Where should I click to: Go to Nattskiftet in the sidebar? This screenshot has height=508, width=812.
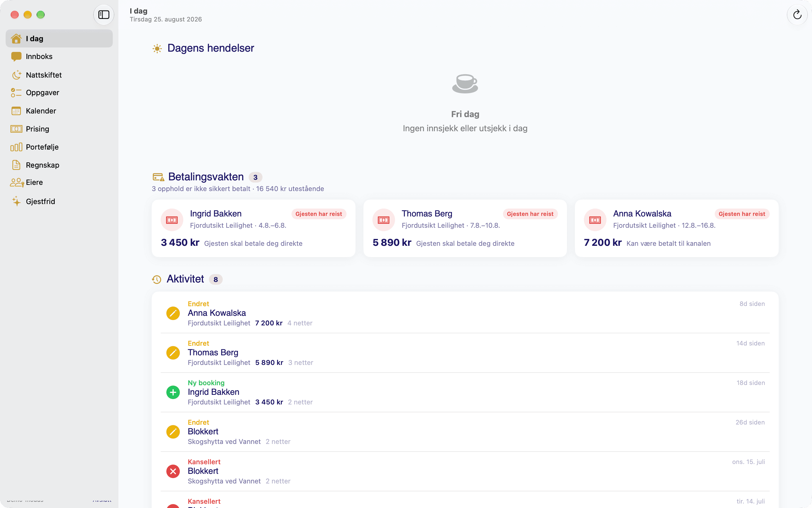(x=59, y=75)
